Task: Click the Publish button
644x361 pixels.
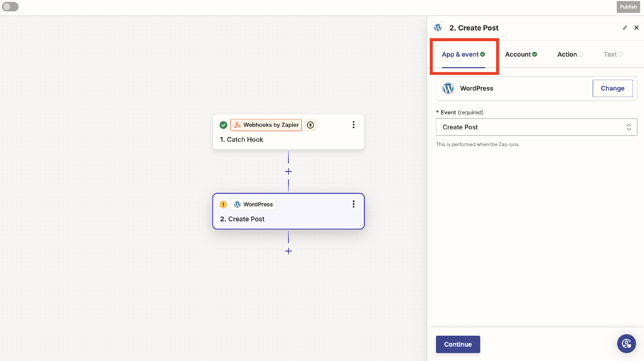Action: pyautogui.click(x=628, y=7)
